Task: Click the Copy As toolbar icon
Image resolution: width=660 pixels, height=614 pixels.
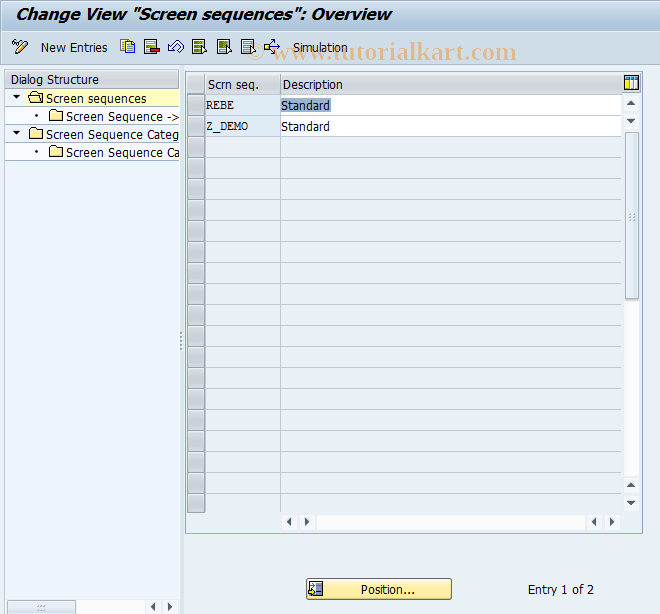Action: click(128, 47)
